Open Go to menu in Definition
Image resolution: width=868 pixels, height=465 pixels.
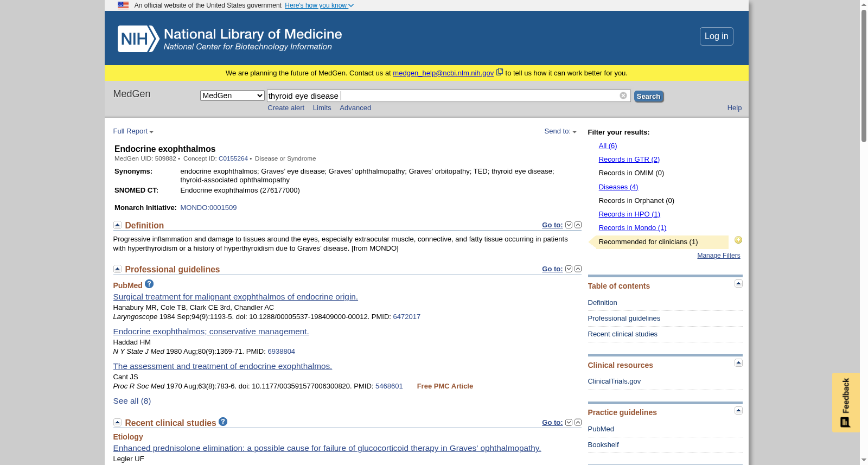552,225
